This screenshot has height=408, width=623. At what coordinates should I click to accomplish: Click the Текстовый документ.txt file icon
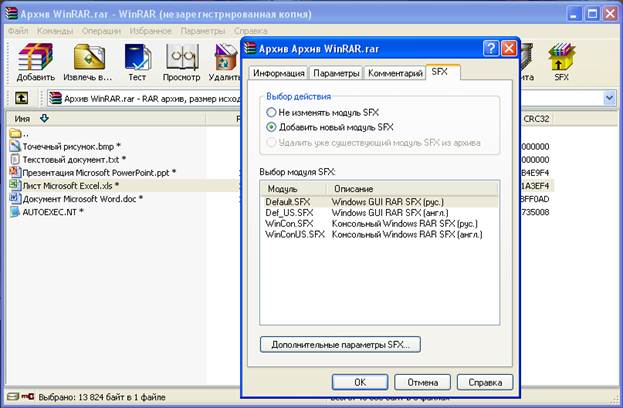tap(15, 159)
